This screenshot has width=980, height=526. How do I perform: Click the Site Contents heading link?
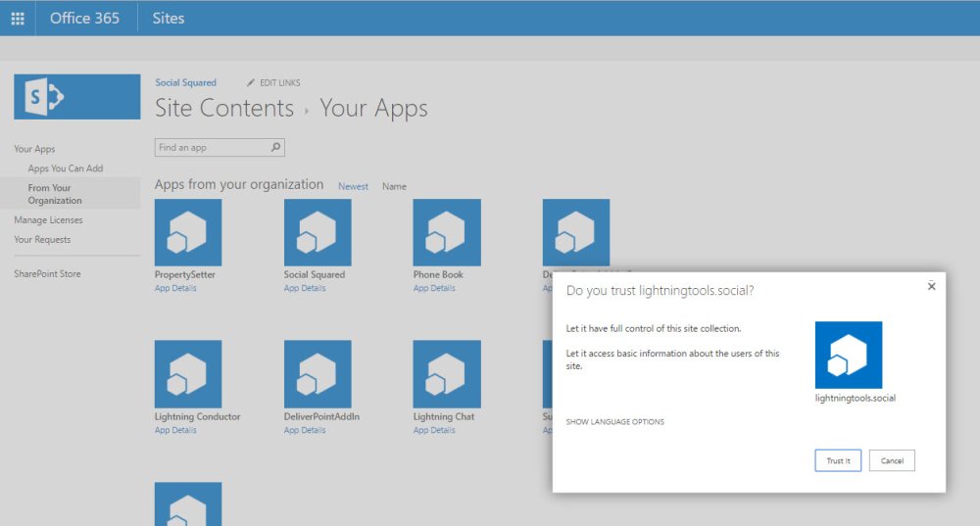224,108
